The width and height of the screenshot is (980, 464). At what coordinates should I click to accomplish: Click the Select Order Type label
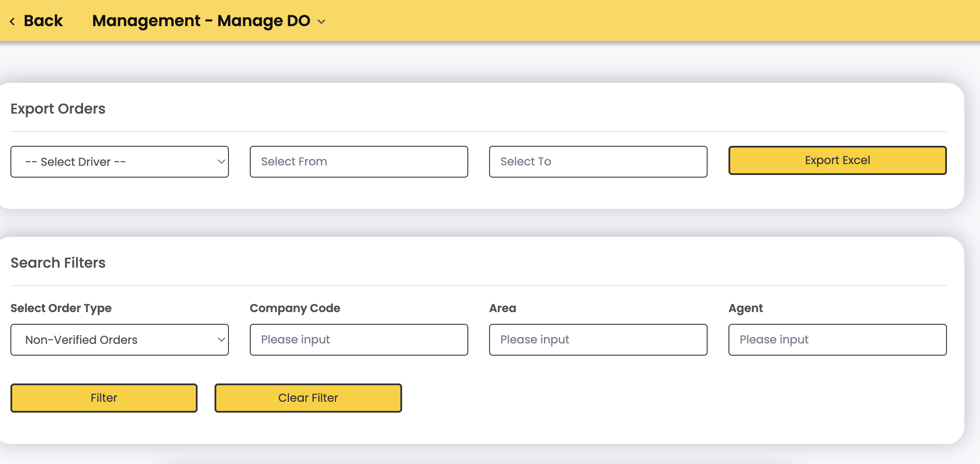61,308
